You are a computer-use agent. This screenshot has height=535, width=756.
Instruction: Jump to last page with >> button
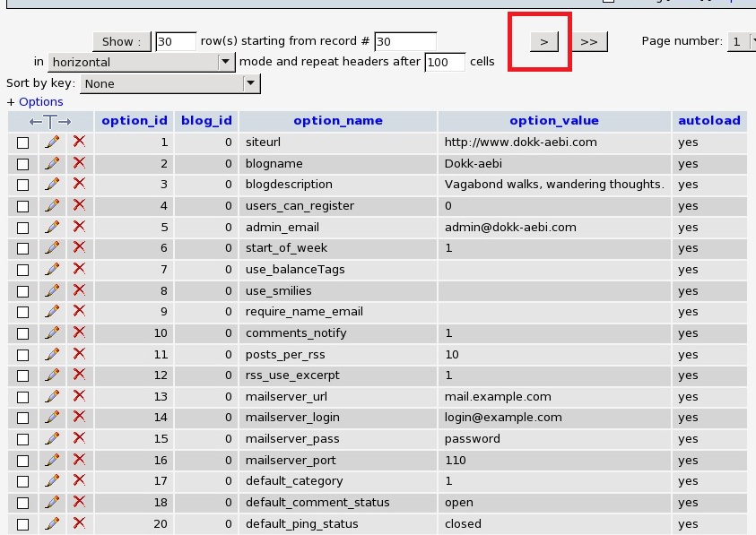coord(588,41)
